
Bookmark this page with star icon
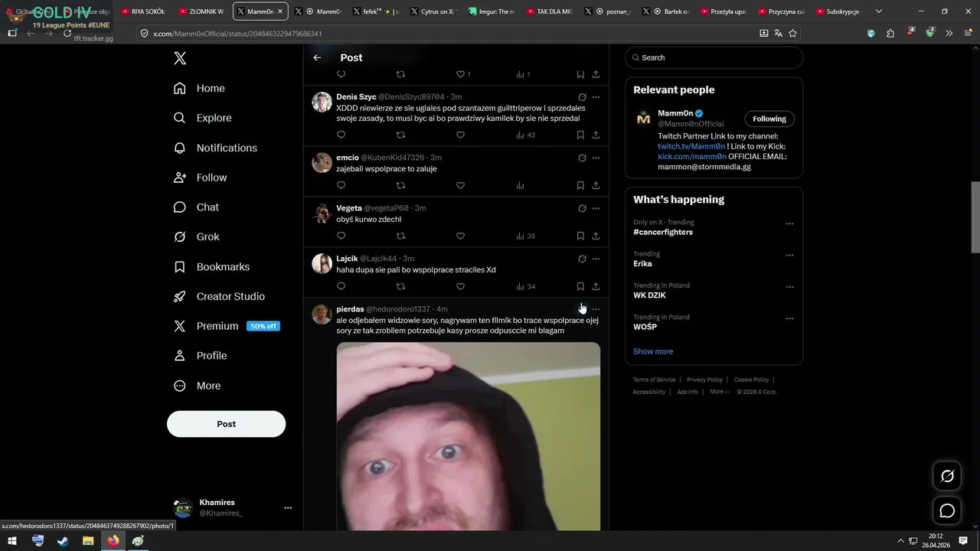click(x=792, y=33)
